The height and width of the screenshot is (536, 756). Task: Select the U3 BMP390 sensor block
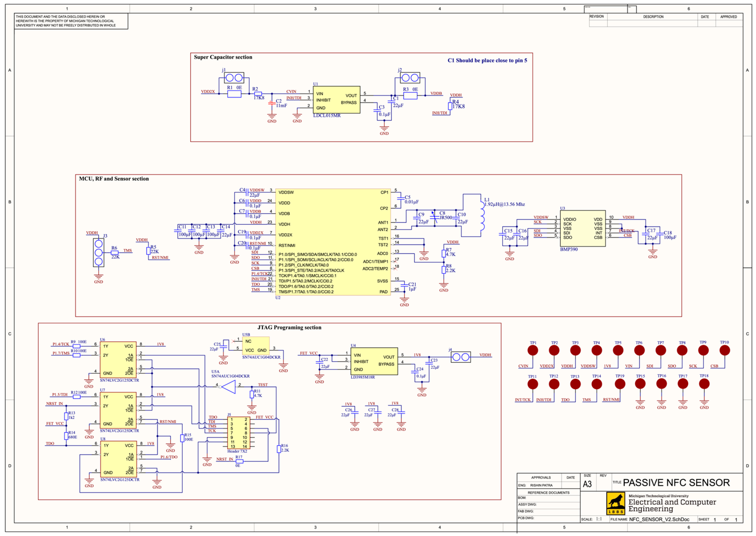[x=583, y=228]
